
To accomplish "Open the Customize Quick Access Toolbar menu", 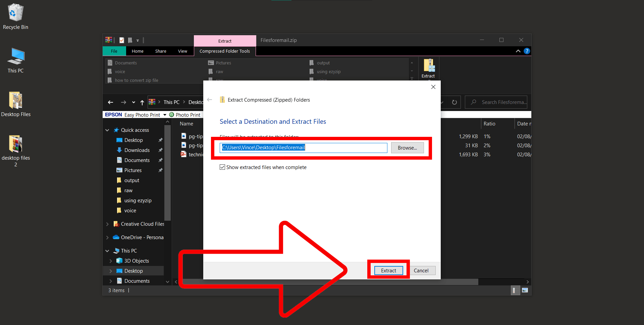I will tap(138, 40).
